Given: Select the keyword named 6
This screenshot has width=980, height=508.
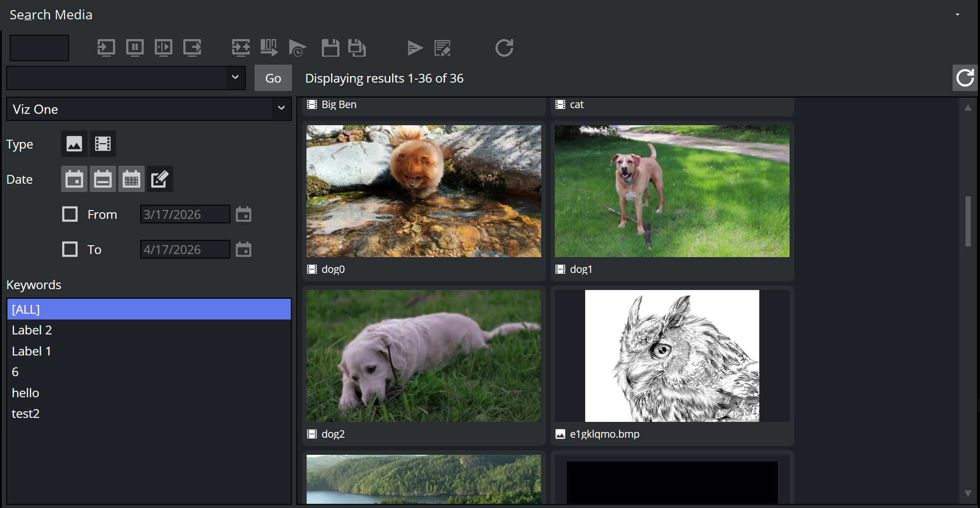Looking at the screenshot, I should tap(149, 372).
